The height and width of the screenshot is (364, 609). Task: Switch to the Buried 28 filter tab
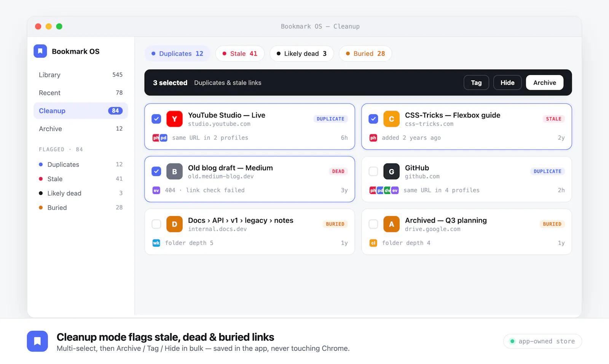[x=365, y=54]
